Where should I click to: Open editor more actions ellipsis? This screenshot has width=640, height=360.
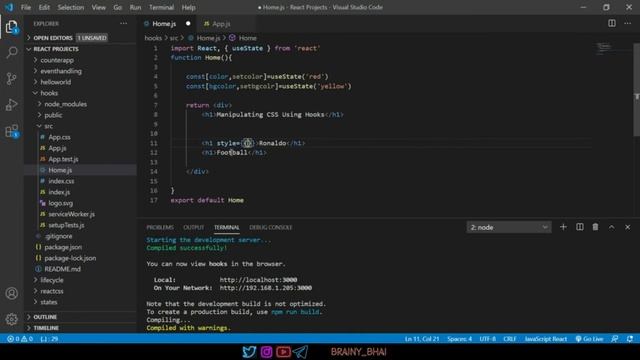click(627, 23)
